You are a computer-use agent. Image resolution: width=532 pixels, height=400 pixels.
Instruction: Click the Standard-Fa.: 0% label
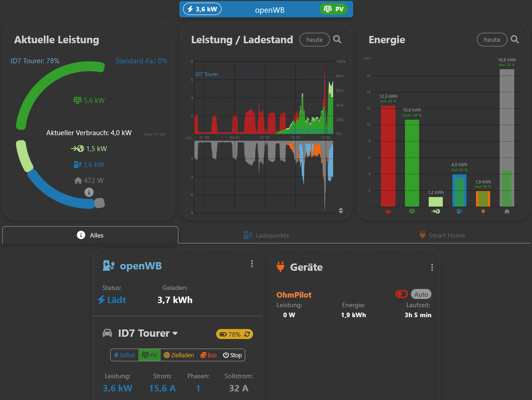(141, 61)
